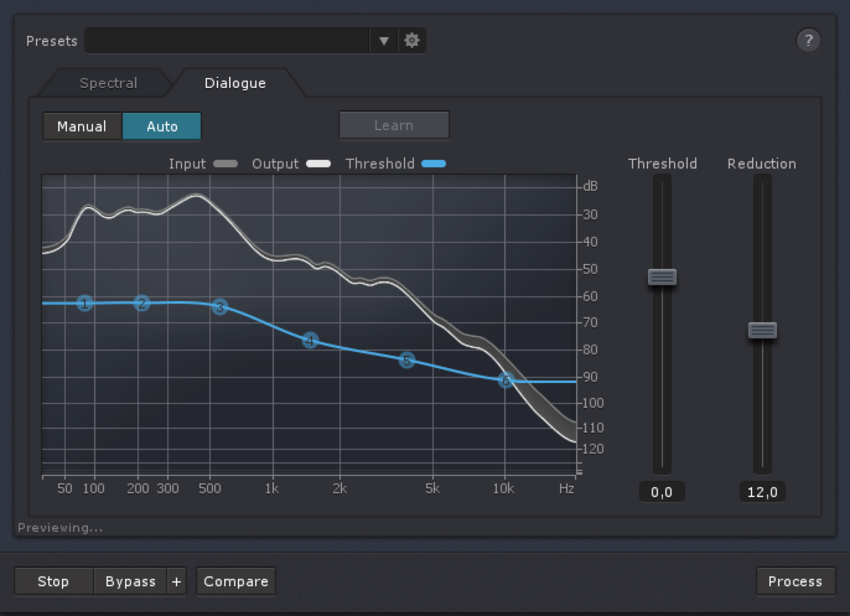850x616 pixels.
Task: Select the Dialogue tab
Action: [x=235, y=82]
